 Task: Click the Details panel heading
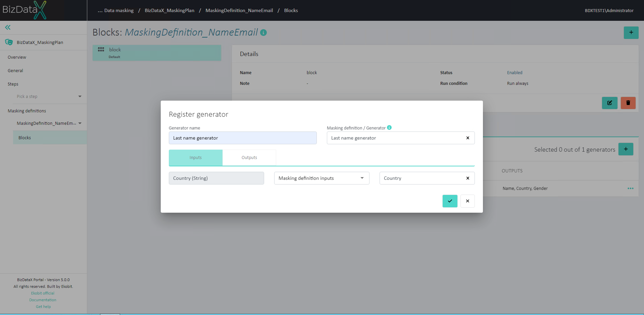(x=249, y=54)
